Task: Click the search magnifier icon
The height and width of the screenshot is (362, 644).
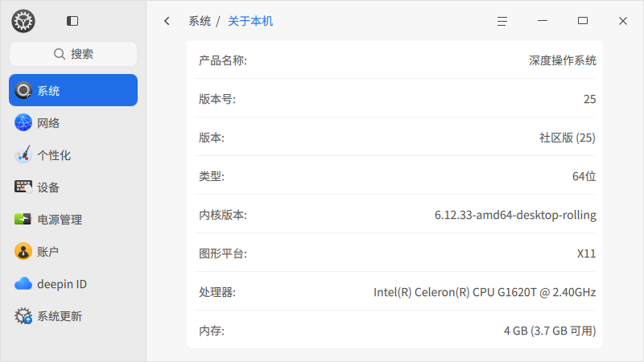Action: click(60, 54)
